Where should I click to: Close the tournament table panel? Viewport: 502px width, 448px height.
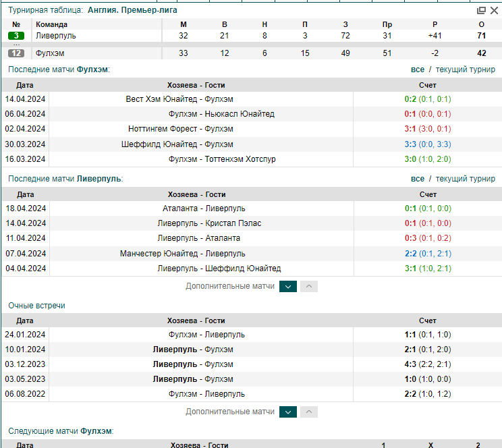tap(494, 11)
